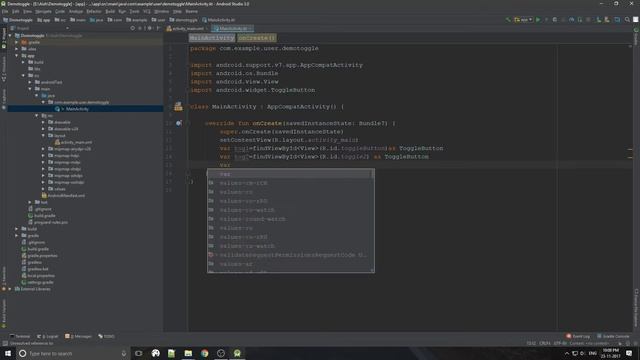The image size is (640, 360).
Task: Open the Edit menu
Action: pos(16,11)
